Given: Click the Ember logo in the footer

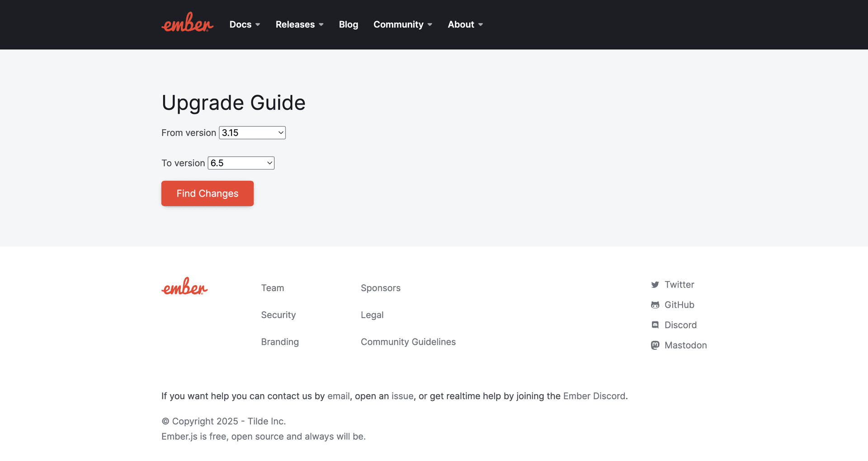Looking at the screenshot, I should tap(184, 287).
